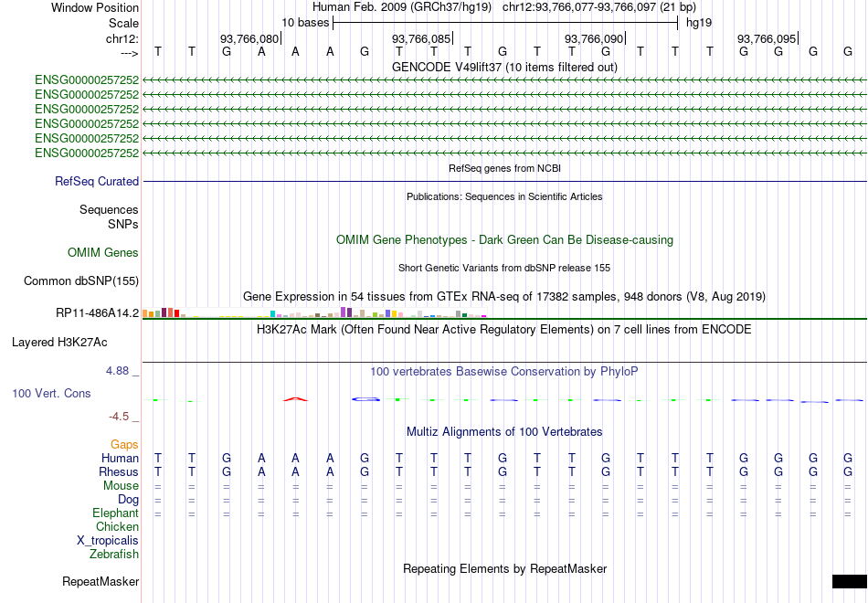Click the Common dbSNP(155) label
This screenshot has height=603, width=868.
[81, 280]
